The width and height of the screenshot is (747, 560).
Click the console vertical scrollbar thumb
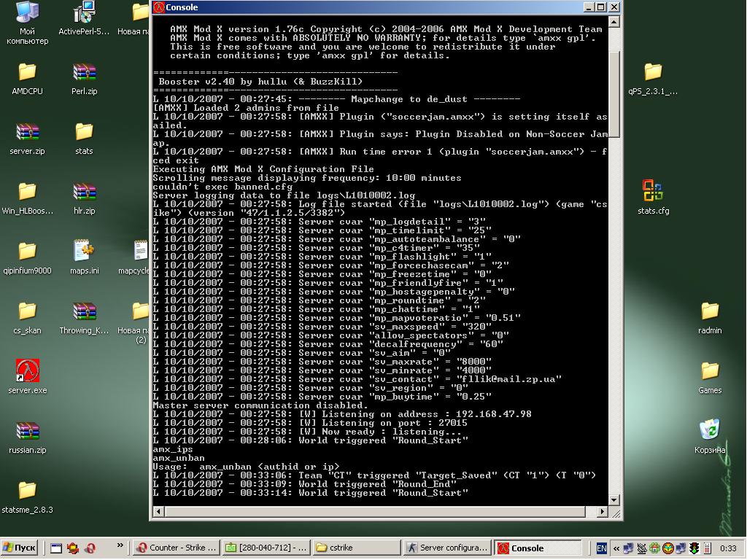pos(614,94)
